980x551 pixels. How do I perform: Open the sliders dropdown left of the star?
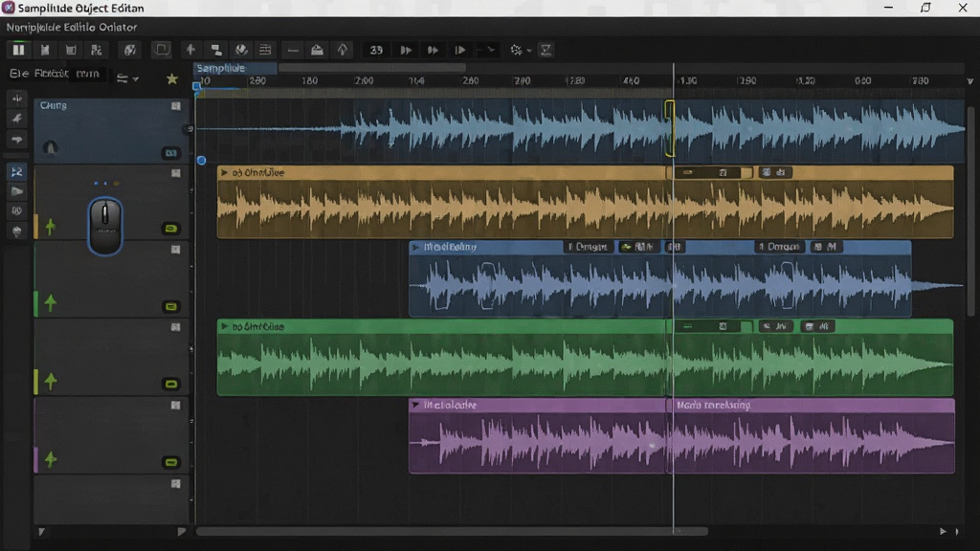[x=127, y=78]
